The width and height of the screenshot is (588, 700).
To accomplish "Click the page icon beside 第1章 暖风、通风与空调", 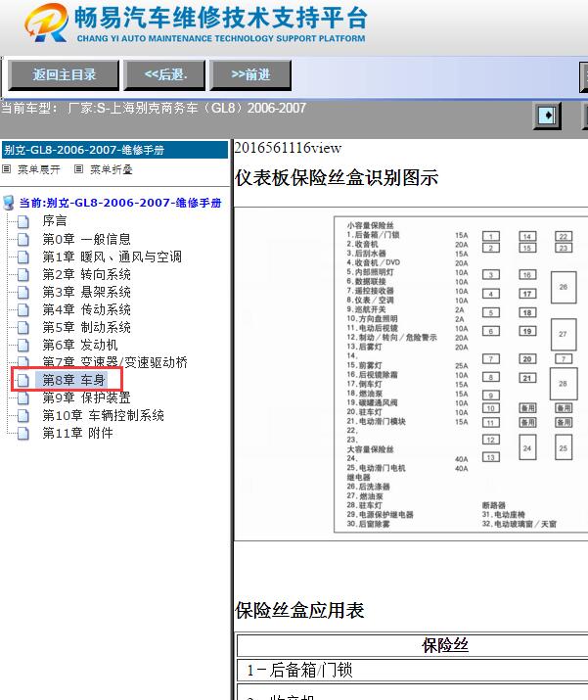I will pyautogui.click(x=23, y=257).
